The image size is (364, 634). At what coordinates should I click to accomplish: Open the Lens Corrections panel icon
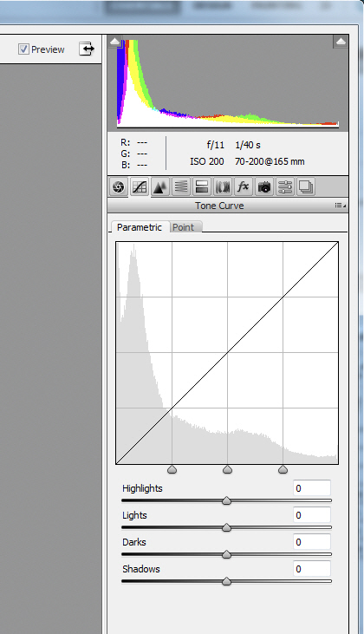click(x=223, y=186)
